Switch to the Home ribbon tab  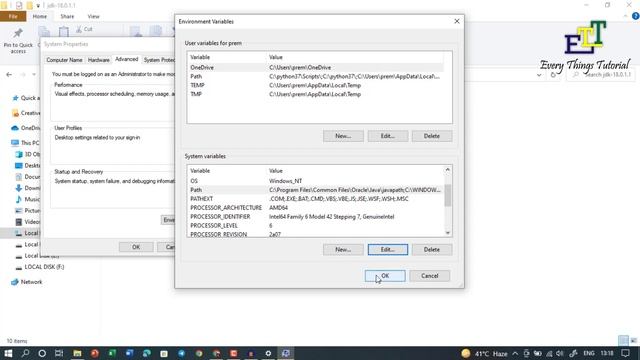coord(40,16)
